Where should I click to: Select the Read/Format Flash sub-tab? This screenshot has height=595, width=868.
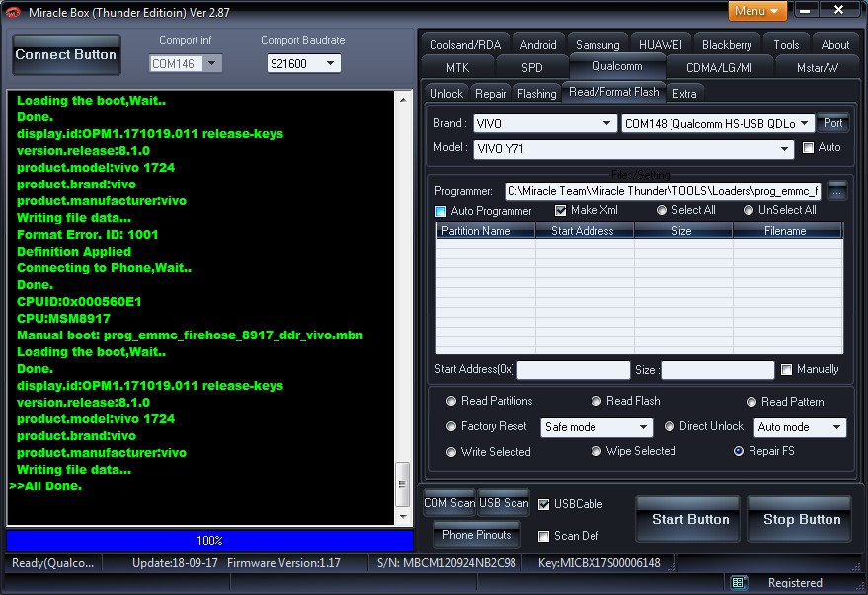click(x=613, y=92)
